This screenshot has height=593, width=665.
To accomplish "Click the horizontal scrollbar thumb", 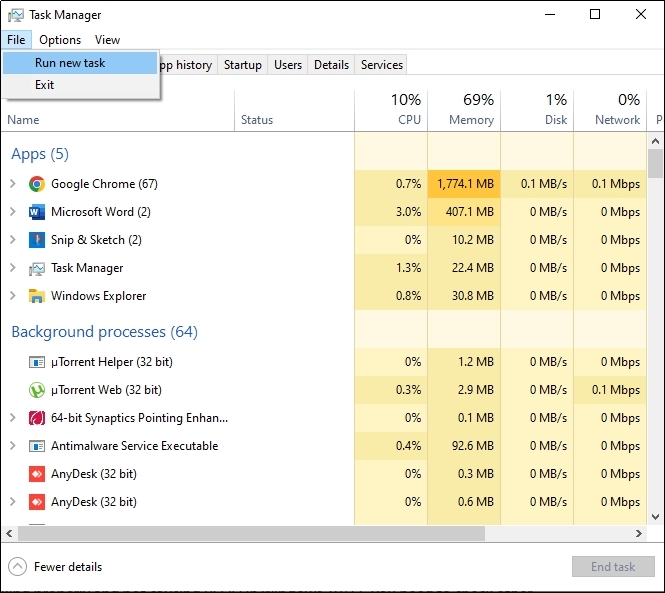I will tap(251, 534).
